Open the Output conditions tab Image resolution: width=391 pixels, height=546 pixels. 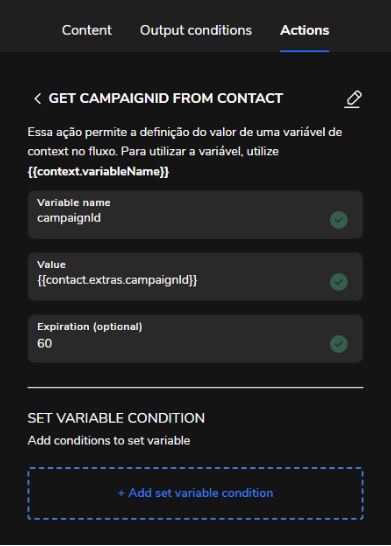coord(196,30)
